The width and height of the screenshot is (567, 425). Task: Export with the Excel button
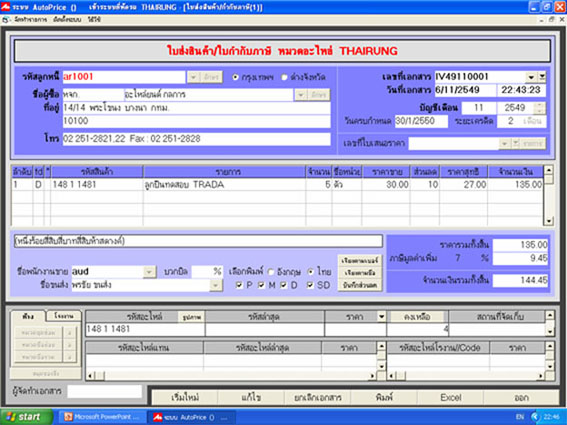coord(451,398)
